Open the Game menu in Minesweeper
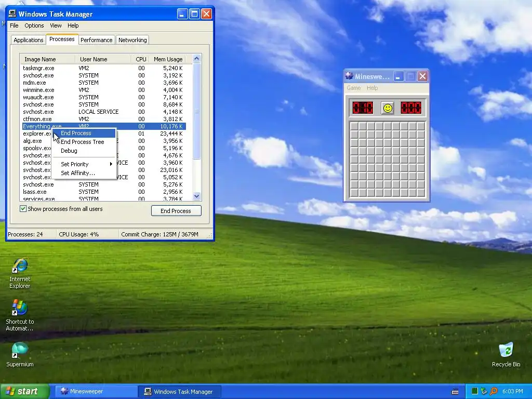 [x=353, y=88]
